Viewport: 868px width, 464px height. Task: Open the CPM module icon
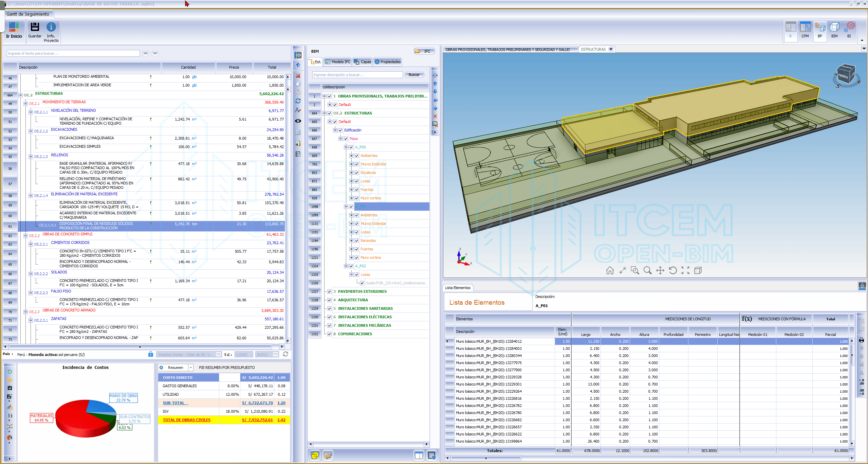805,28
